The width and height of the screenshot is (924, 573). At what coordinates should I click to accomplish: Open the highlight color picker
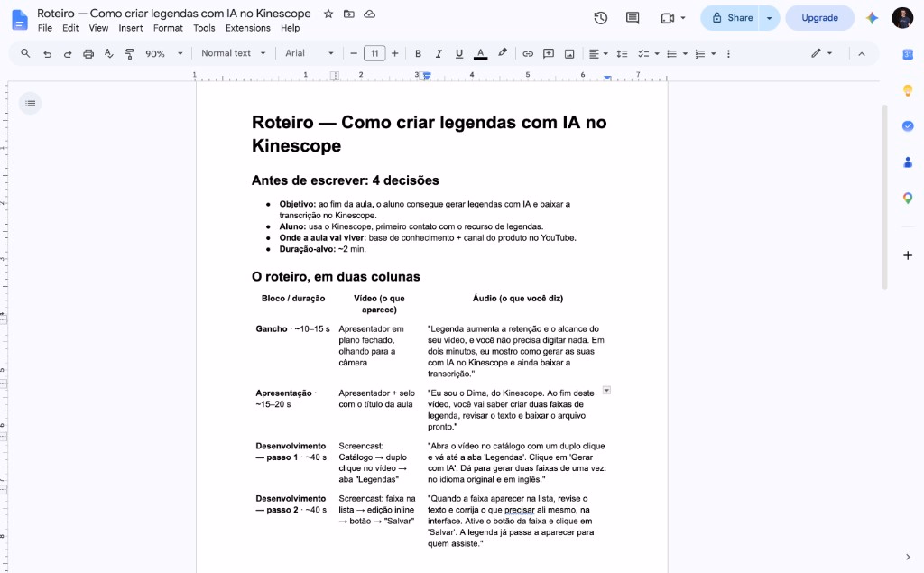[x=502, y=53]
